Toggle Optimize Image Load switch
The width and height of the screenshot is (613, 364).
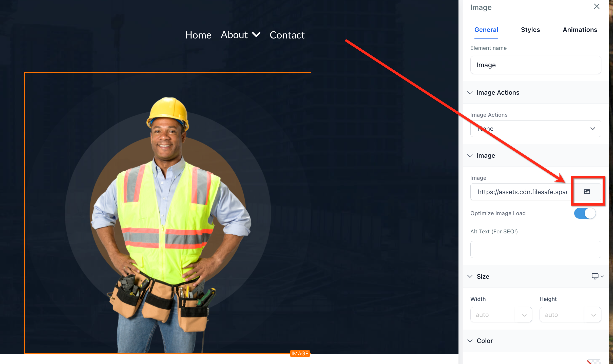tap(585, 213)
